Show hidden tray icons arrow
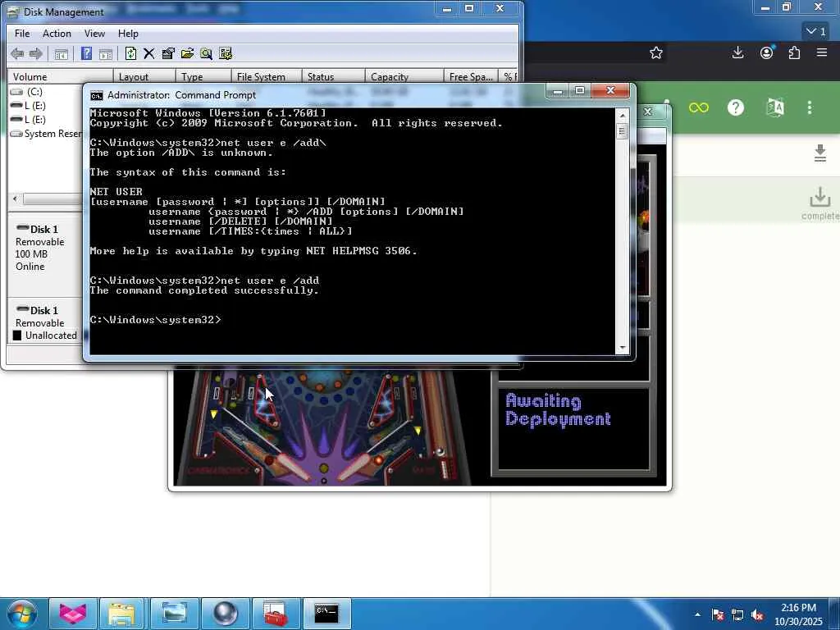840x630 pixels. 697,615
